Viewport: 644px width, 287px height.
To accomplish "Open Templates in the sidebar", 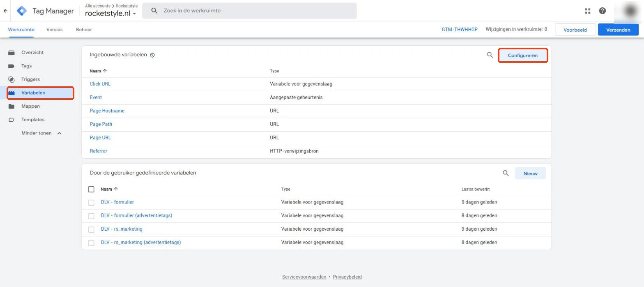I will [33, 120].
